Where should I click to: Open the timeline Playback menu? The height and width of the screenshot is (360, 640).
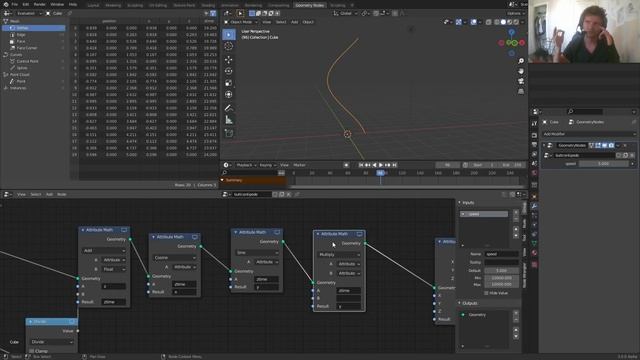coord(246,165)
